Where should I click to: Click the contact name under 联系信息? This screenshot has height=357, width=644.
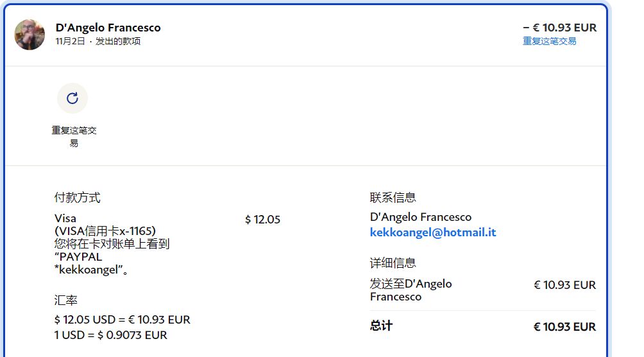420,217
